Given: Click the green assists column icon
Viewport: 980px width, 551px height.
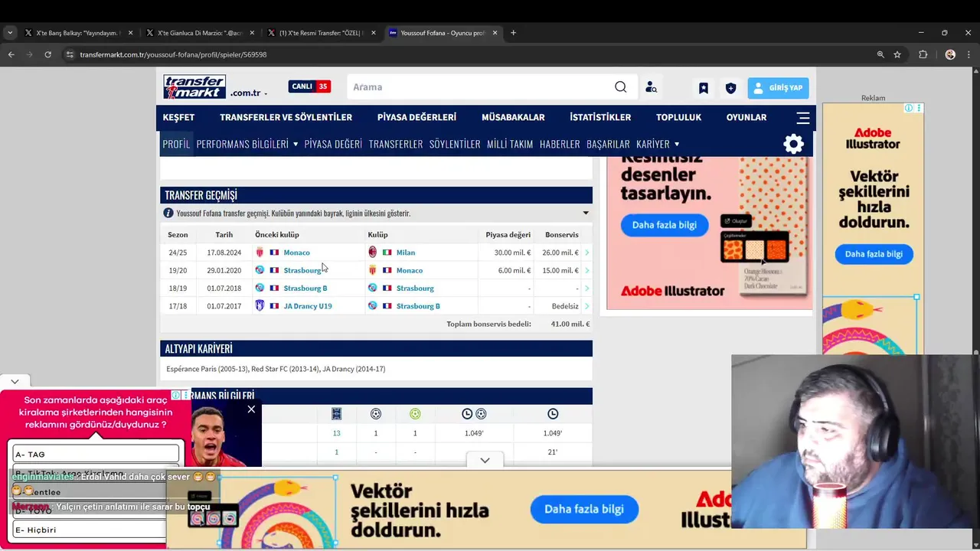Looking at the screenshot, I should (415, 414).
